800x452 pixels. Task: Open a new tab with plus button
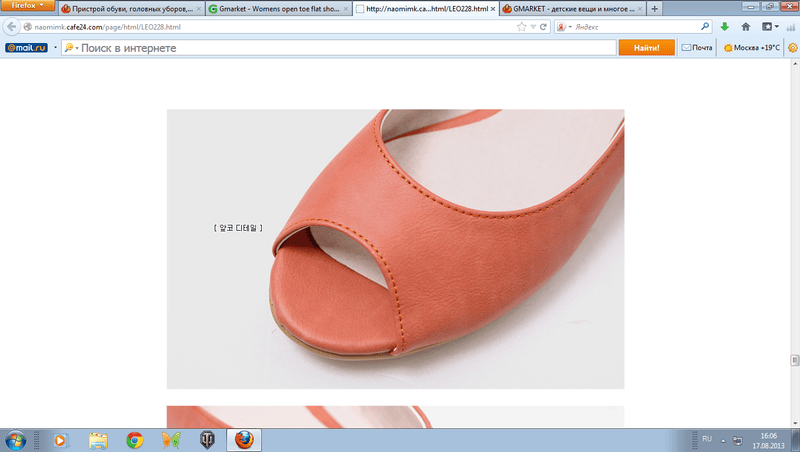(x=654, y=8)
